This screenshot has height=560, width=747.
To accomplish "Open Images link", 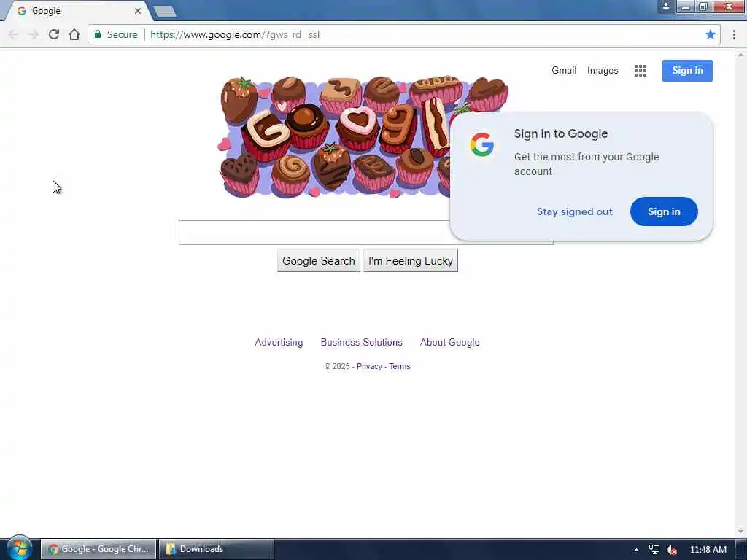I will pyautogui.click(x=603, y=71).
